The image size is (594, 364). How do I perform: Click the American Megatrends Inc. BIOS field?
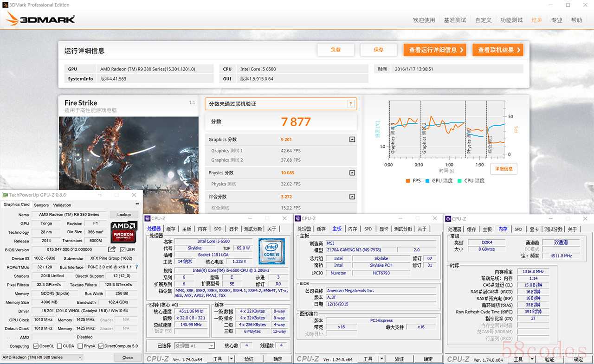[x=381, y=291]
